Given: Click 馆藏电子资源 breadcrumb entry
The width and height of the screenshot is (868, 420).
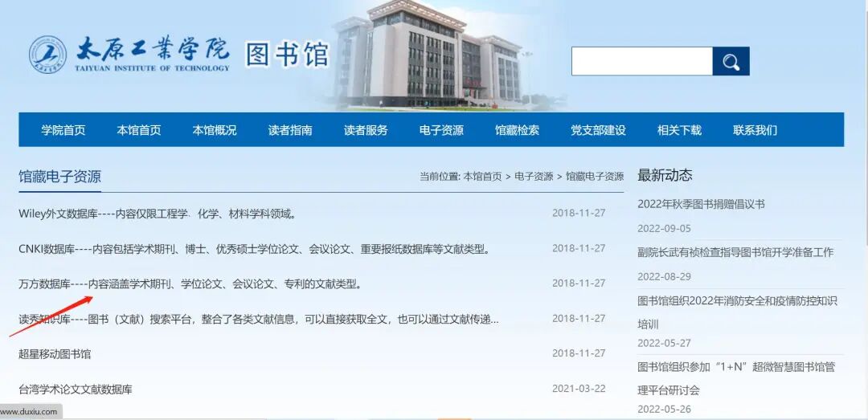Looking at the screenshot, I should 595,177.
